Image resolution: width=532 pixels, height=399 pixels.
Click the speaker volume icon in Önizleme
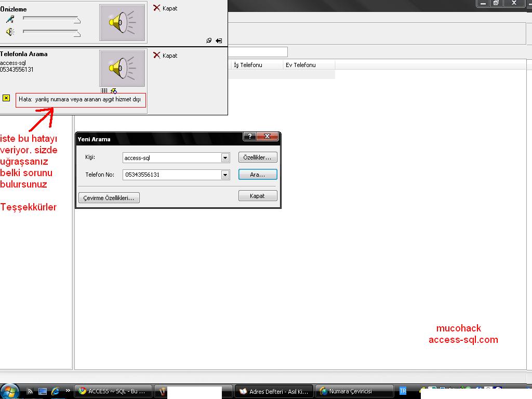(10, 32)
